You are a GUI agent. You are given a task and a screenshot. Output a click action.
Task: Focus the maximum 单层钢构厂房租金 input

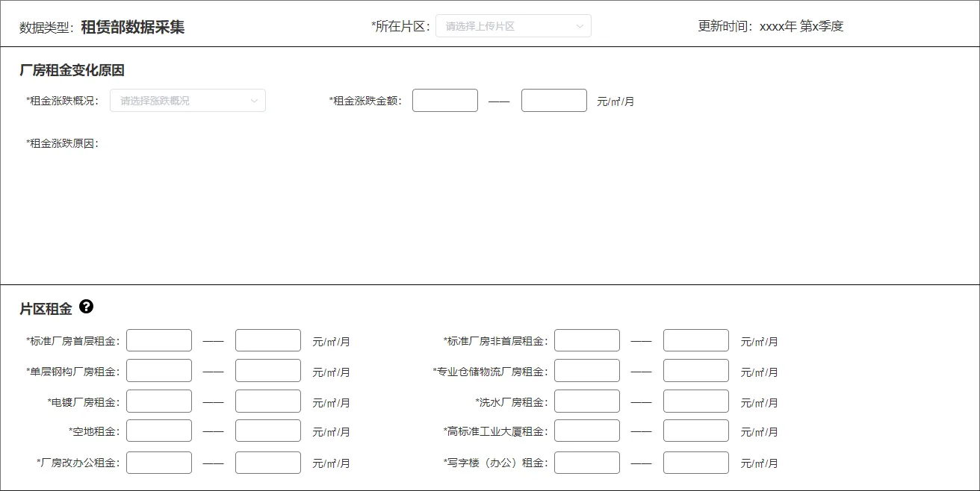point(268,371)
